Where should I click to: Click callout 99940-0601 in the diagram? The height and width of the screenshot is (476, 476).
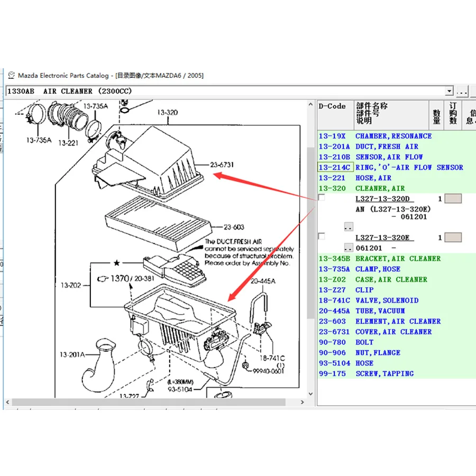pos(268,371)
